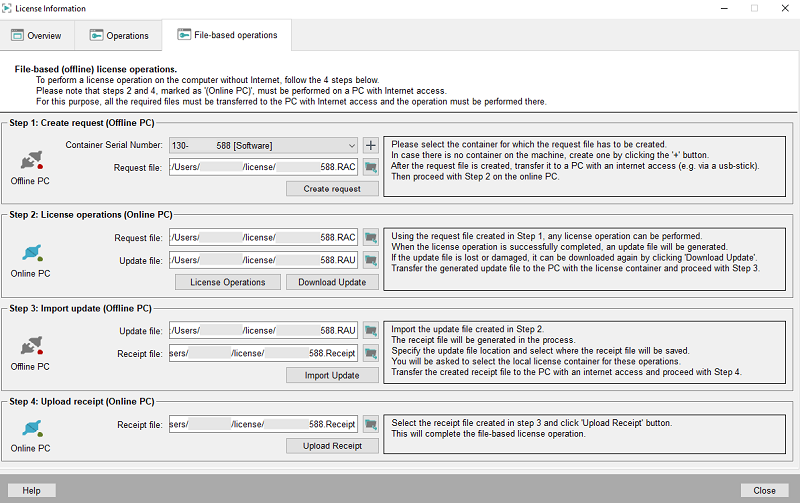
Task: Click the 'Step 1: Create request (Offline PC)' heading
Action: pyautogui.click(x=82, y=123)
